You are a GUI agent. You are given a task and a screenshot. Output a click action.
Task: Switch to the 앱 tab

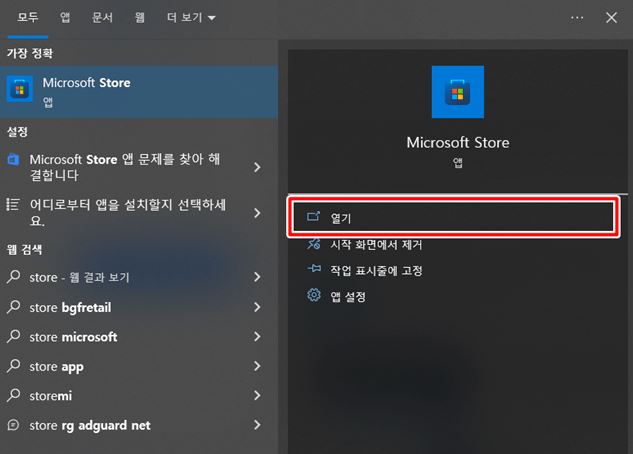(65, 17)
